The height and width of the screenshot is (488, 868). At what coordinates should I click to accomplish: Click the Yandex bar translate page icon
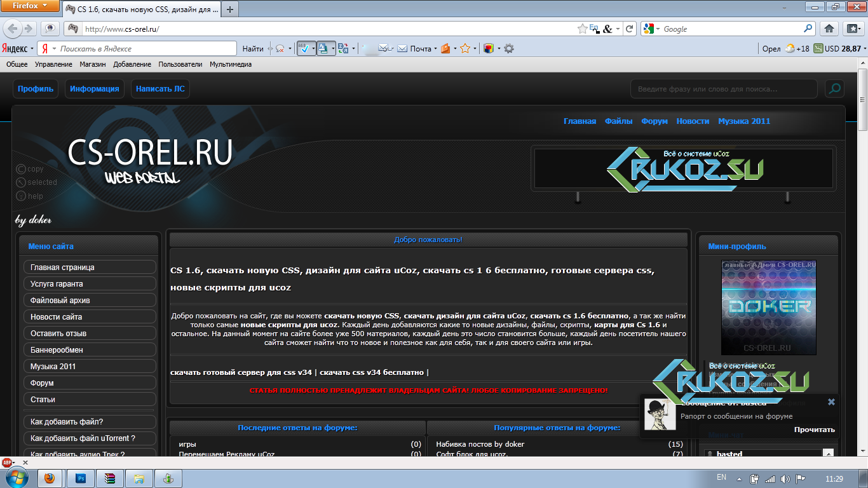pyautogui.click(x=323, y=48)
